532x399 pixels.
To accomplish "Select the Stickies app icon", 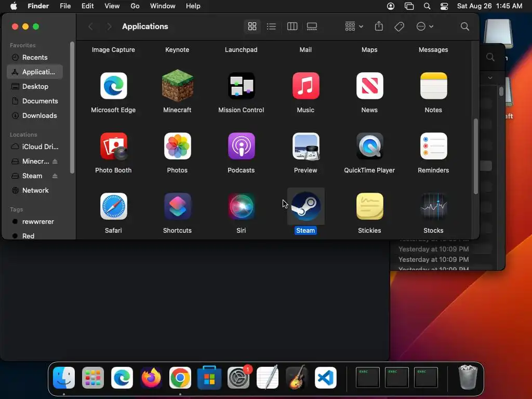I will coord(369,206).
